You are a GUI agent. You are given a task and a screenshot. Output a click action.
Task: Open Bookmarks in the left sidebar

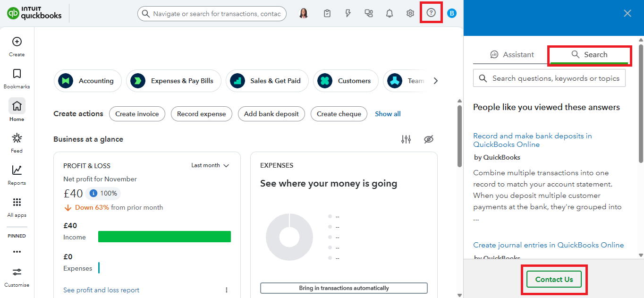tap(17, 78)
